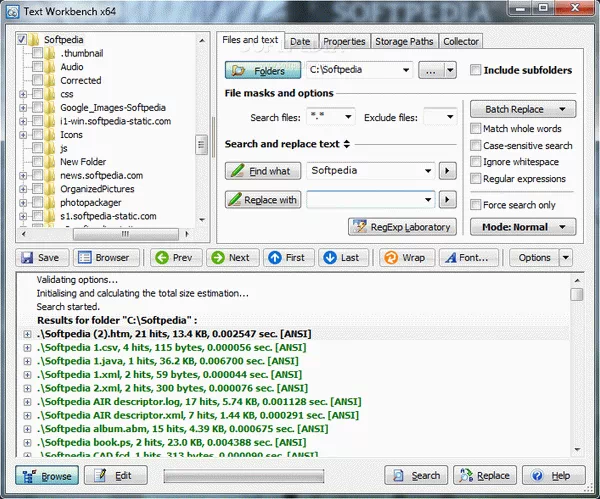The image size is (600, 499).
Task: Click the RegExp Laboratory button
Action: click(x=402, y=227)
